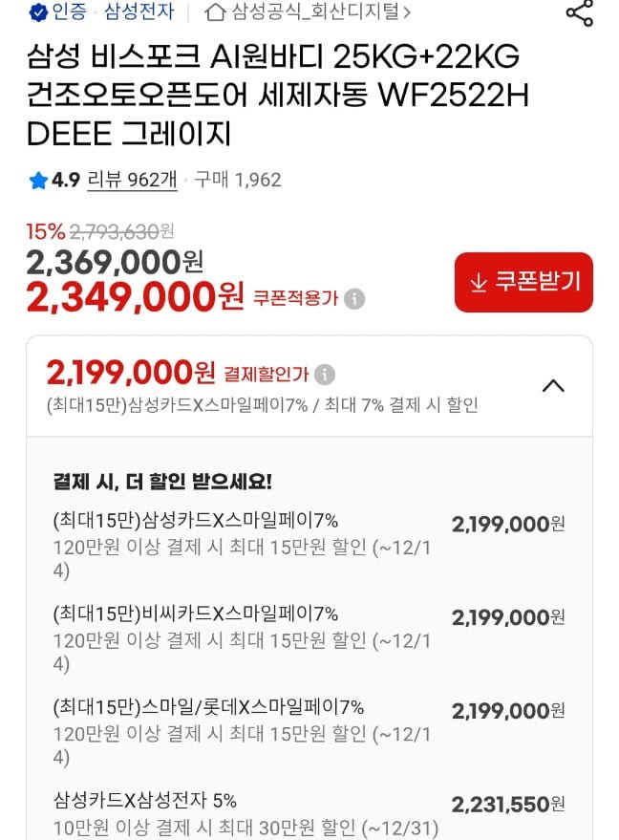Select 비씨카드X스마일페이7% discount option

click(309, 638)
